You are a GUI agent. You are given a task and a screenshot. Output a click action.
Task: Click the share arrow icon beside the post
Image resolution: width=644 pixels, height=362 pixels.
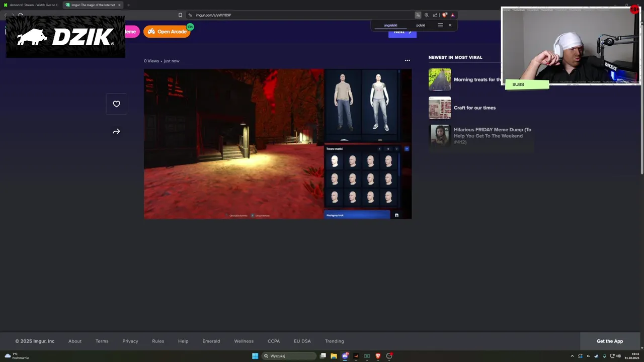pyautogui.click(x=116, y=131)
